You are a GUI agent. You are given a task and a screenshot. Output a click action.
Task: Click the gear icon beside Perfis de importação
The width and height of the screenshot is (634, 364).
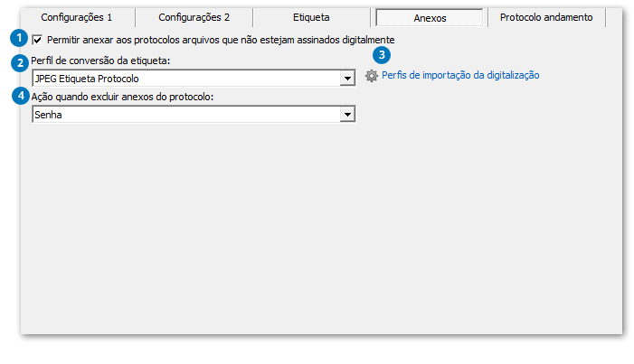click(x=371, y=76)
